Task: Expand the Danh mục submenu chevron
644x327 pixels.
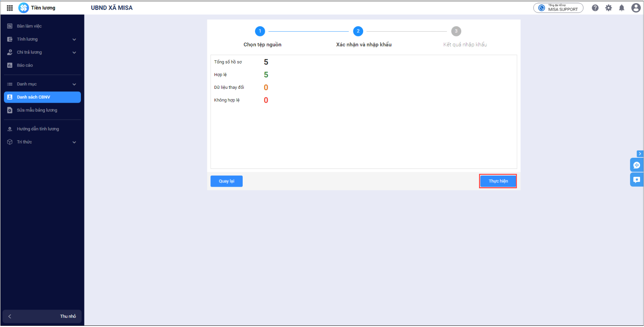Action: [74, 84]
